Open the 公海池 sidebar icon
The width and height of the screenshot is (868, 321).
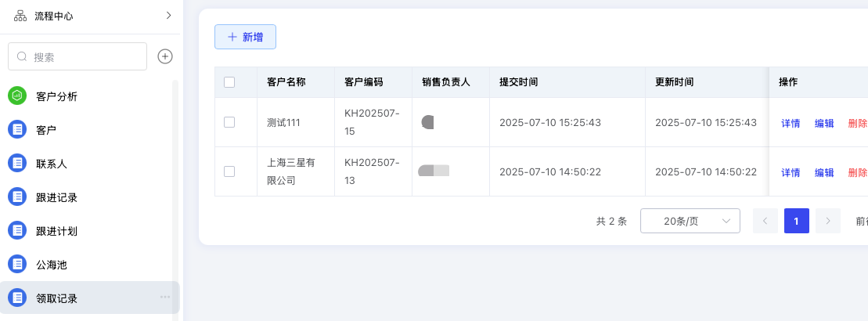click(x=17, y=265)
